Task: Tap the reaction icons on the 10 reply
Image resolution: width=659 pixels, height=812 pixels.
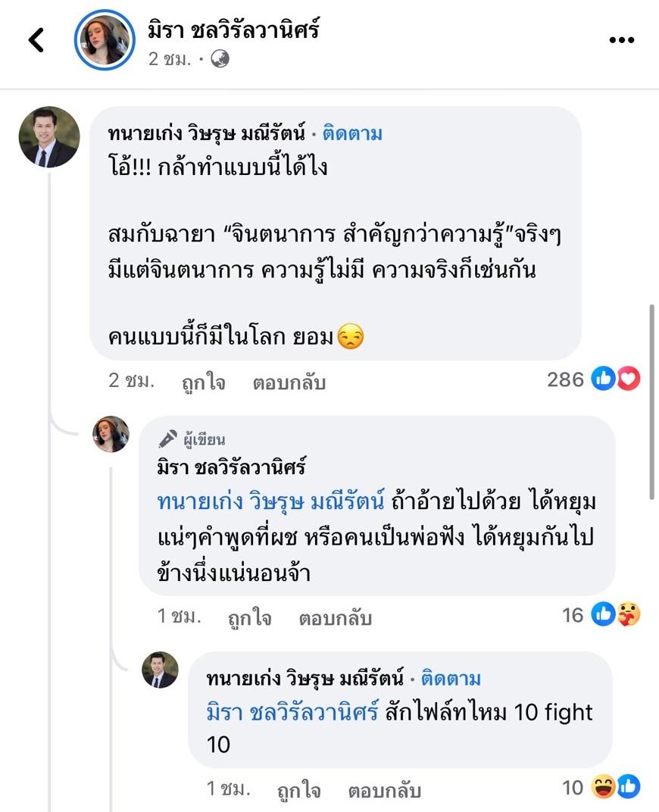Action: tap(616, 788)
